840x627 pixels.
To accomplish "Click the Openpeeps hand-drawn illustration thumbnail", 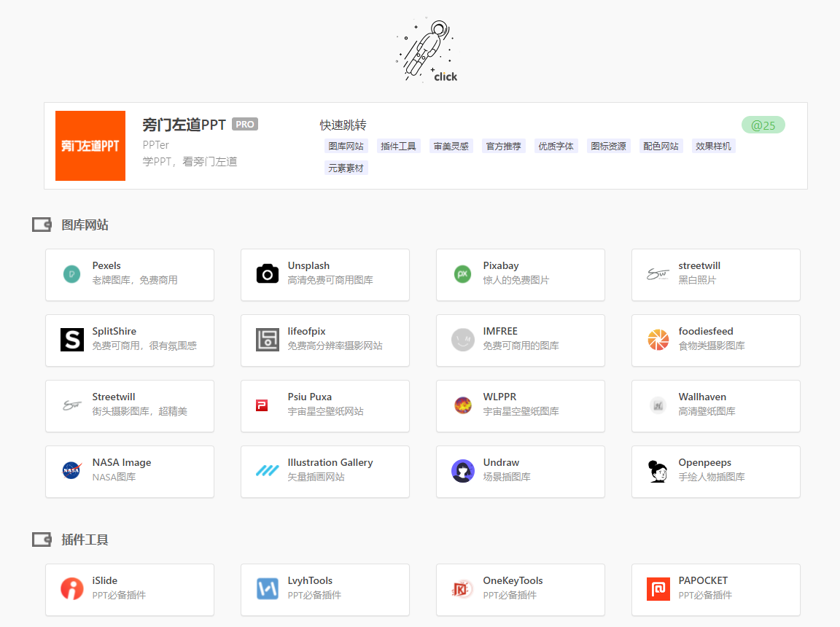I will pyautogui.click(x=658, y=471).
